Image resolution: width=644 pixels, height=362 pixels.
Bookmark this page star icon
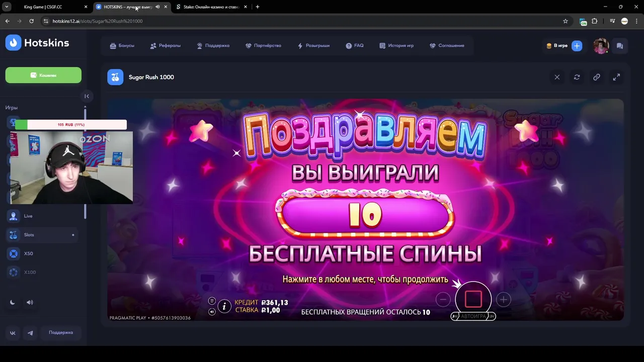tap(566, 21)
